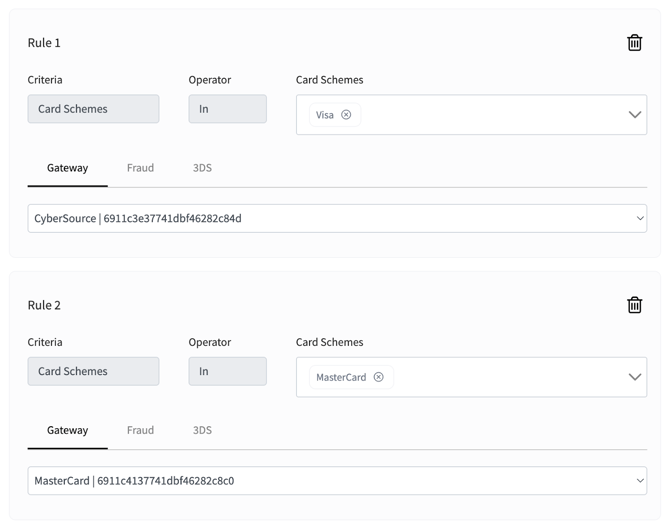Switch to Rule 1 Gateway tab
This screenshot has height=530, width=670.
pos(67,168)
